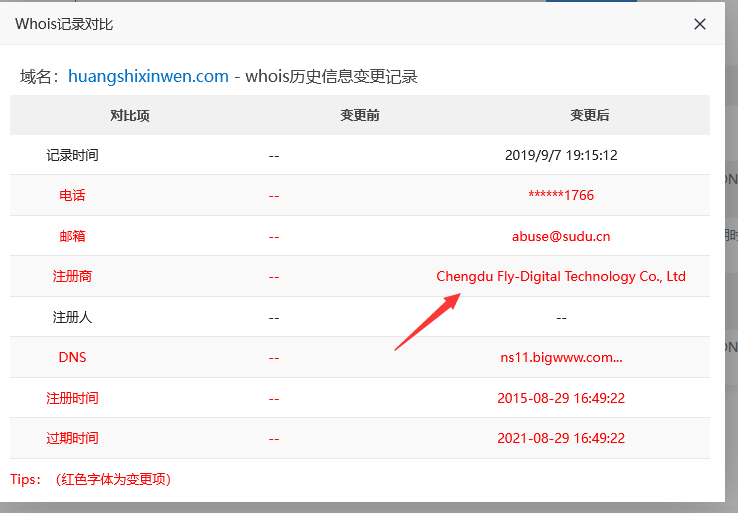The width and height of the screenshot is (738, 513).
Task: Click the 变更后 column header
Action: [x=590, y=115]
